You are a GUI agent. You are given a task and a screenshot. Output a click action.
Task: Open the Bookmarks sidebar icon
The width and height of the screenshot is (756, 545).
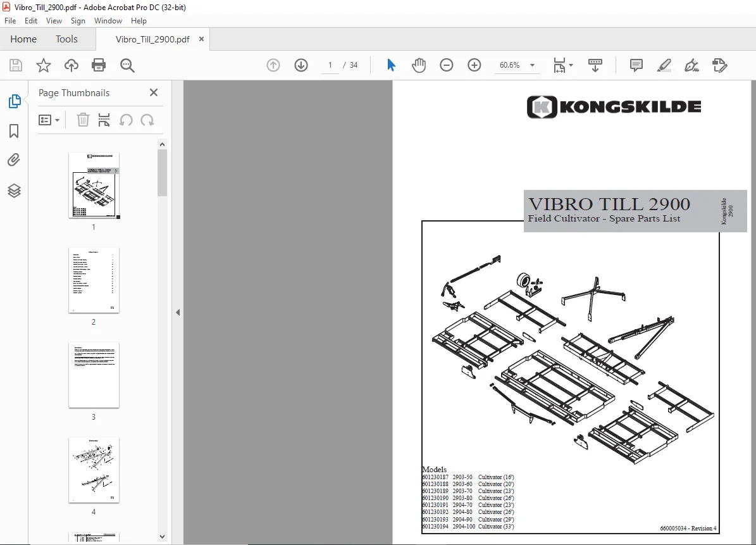click(14, 131)
